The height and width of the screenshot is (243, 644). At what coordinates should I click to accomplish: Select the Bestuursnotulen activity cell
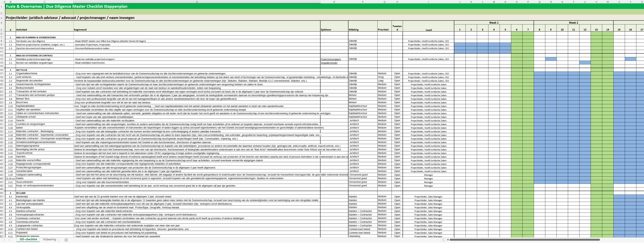tap(44, 88)
